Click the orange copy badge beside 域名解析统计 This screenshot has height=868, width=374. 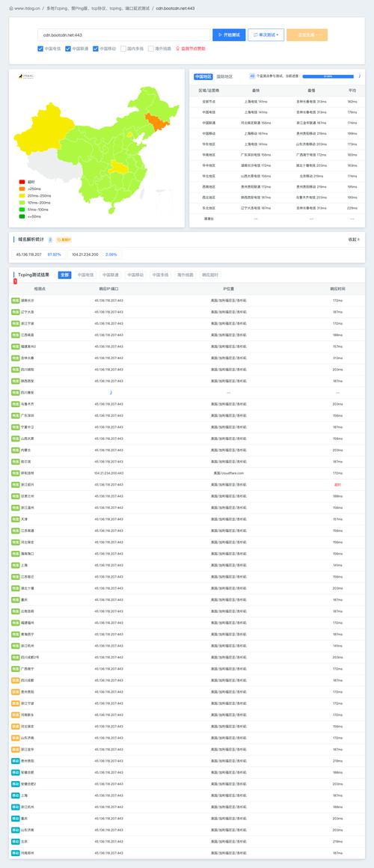[x=64, y=239]
